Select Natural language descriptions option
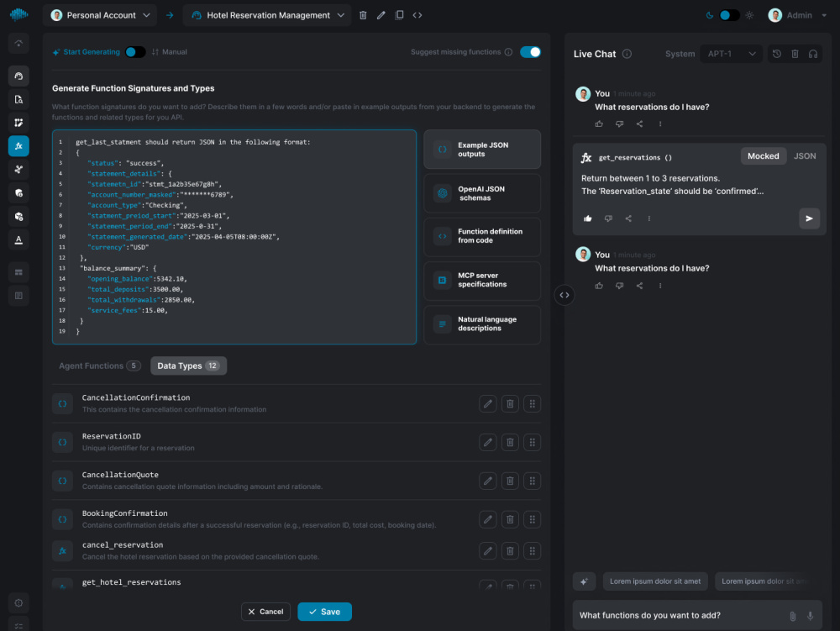Image resolution: width=840 pixels, height=631 pixels. click(x=482, y=325)
